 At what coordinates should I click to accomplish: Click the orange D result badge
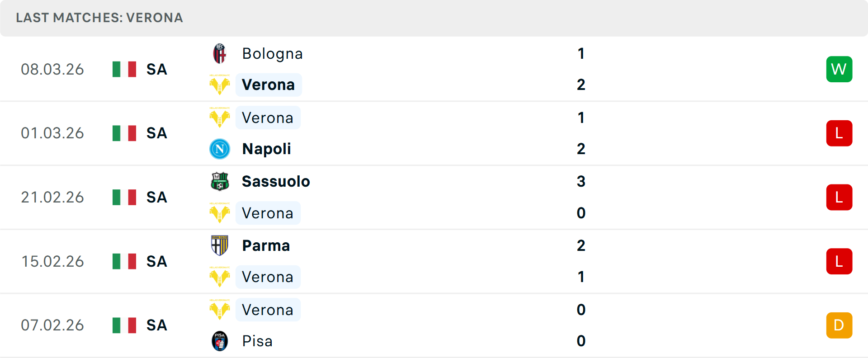(x=839, y=325)
